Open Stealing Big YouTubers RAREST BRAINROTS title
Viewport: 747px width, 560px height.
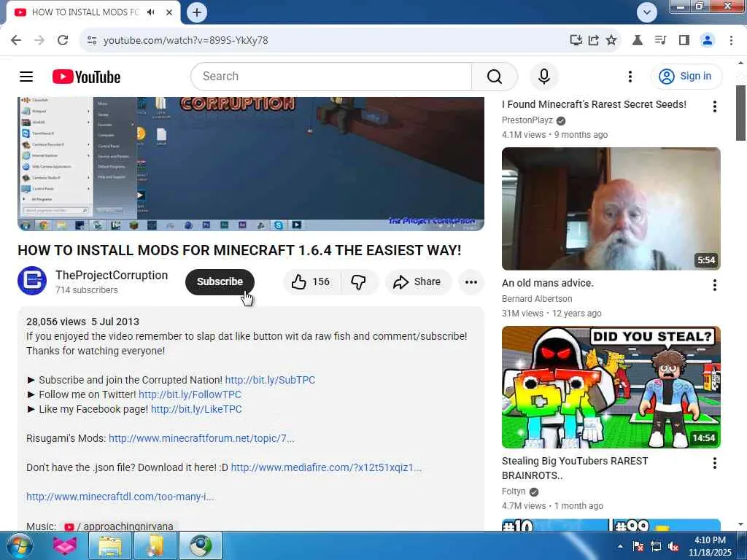(575, 468)
